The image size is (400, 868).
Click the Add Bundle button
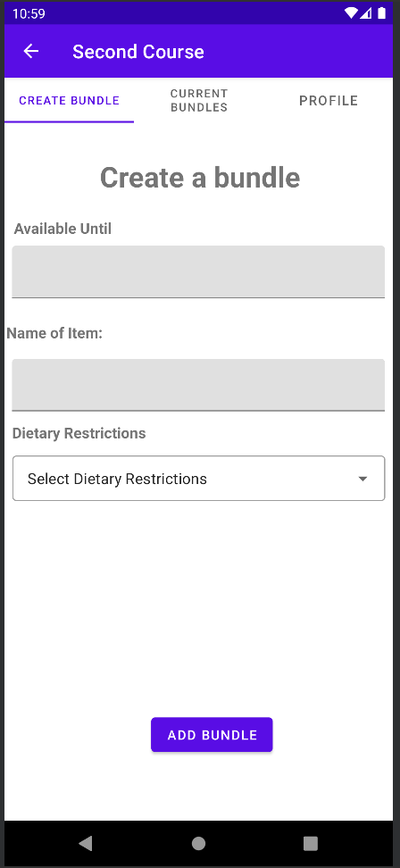click(x=212, y=735)
